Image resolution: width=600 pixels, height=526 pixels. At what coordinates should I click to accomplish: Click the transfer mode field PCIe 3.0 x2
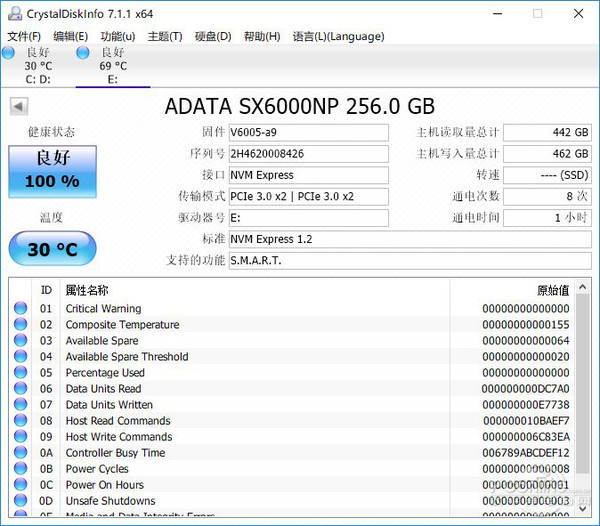[x=308, y=197]
